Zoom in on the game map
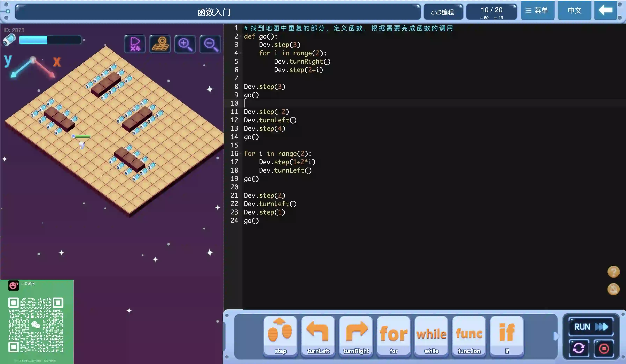Image resolution: width=626 pixels, height=364 pixels. click(185, 44)
